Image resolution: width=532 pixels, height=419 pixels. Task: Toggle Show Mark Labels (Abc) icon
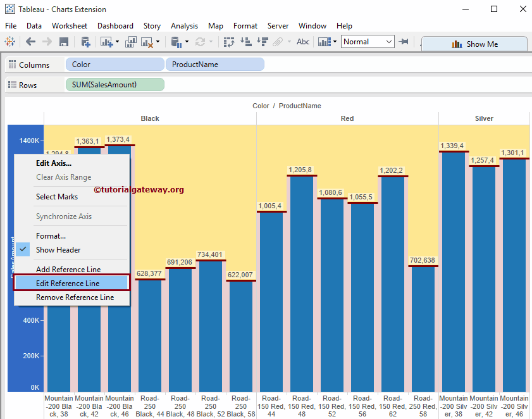(303, 42)
